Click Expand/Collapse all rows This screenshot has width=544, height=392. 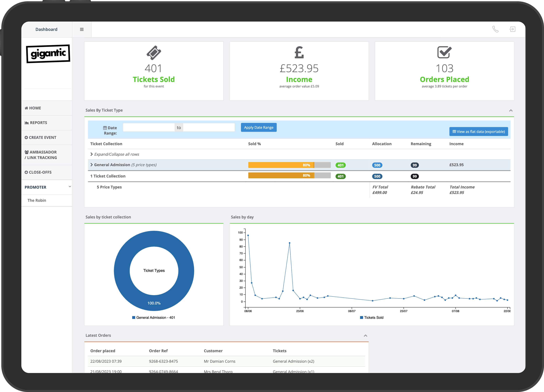115,154
